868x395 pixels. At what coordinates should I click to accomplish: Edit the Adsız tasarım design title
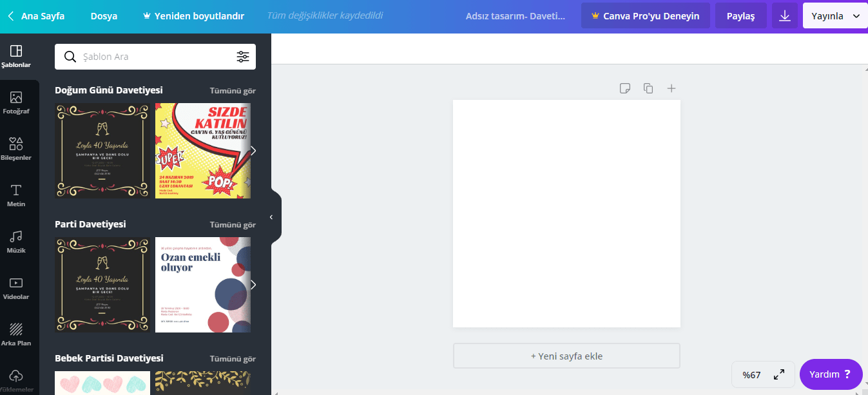(516, 16)
